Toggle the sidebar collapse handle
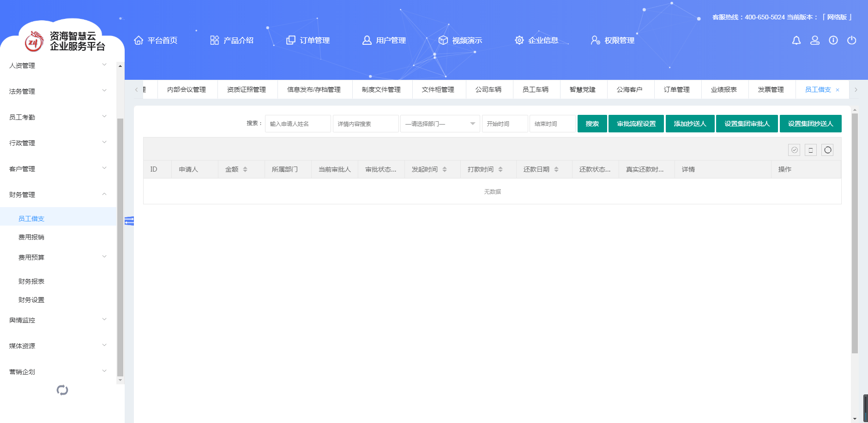The image size is (868, 423). (x=129, y=221)
